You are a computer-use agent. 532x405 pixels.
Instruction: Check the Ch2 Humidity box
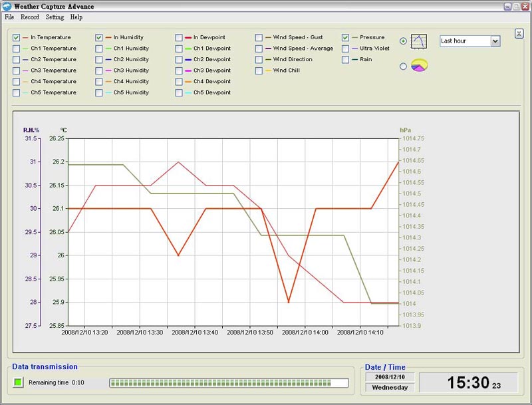(x=98, y=59)
